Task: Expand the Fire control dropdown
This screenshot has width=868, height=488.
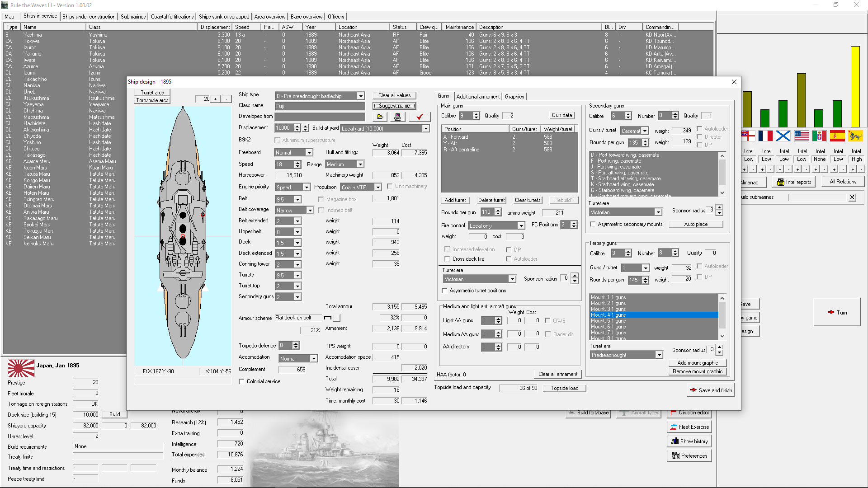Action: click(x=521, y=225)
